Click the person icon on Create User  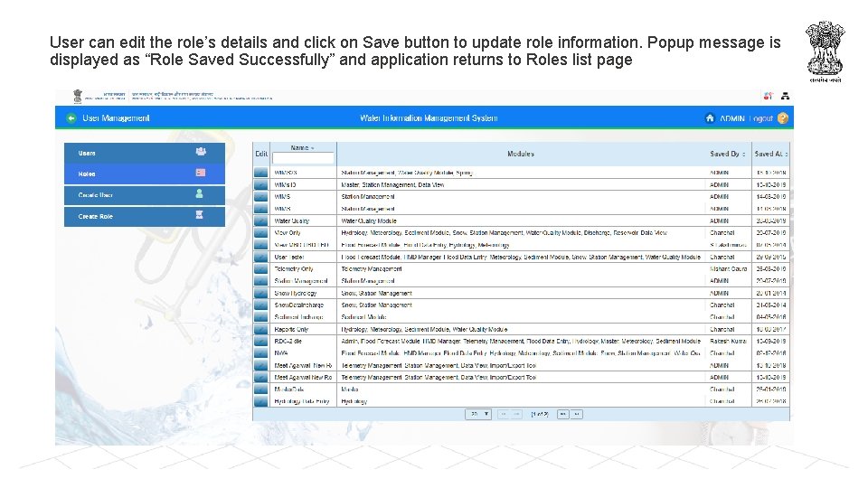[x=199, y=193]
